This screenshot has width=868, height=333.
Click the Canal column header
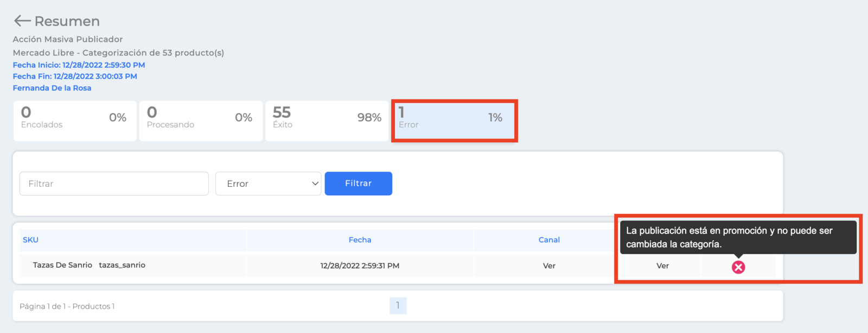pos(549,240)
